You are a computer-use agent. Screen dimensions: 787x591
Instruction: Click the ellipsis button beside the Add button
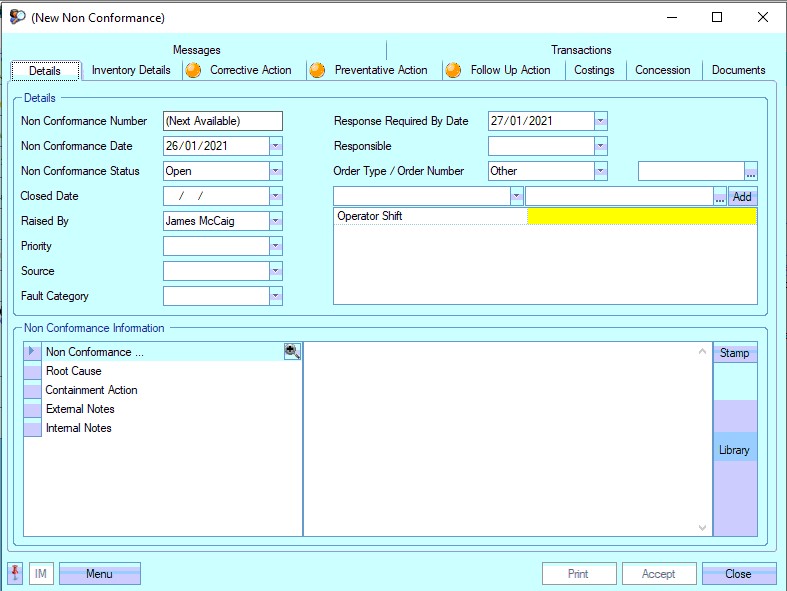tap(719, 197)
